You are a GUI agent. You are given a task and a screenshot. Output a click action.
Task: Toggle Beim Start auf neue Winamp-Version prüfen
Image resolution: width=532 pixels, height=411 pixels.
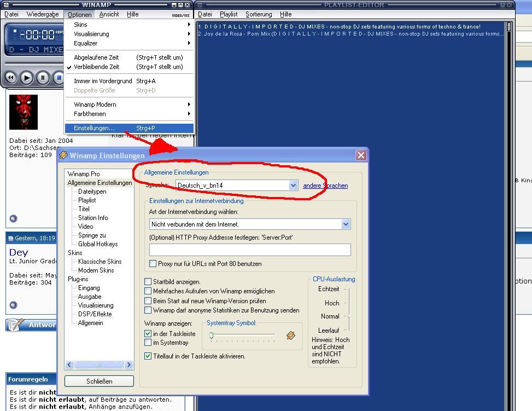coord(148,300)
